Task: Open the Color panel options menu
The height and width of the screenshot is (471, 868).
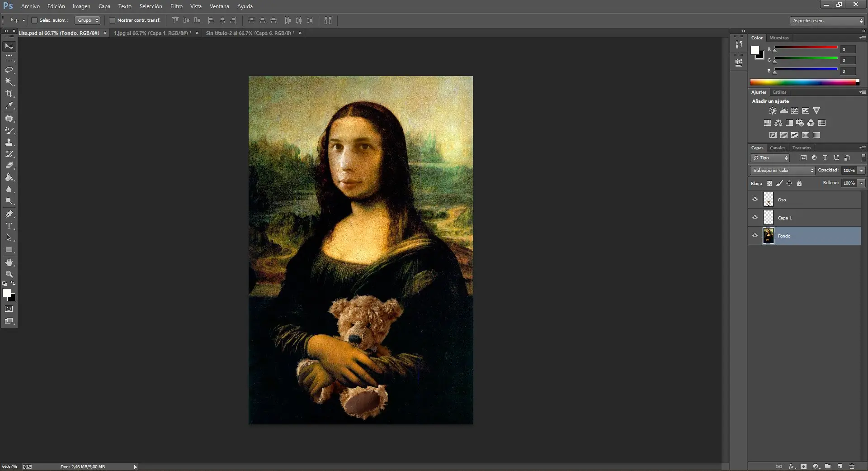Action: point(863,38)
